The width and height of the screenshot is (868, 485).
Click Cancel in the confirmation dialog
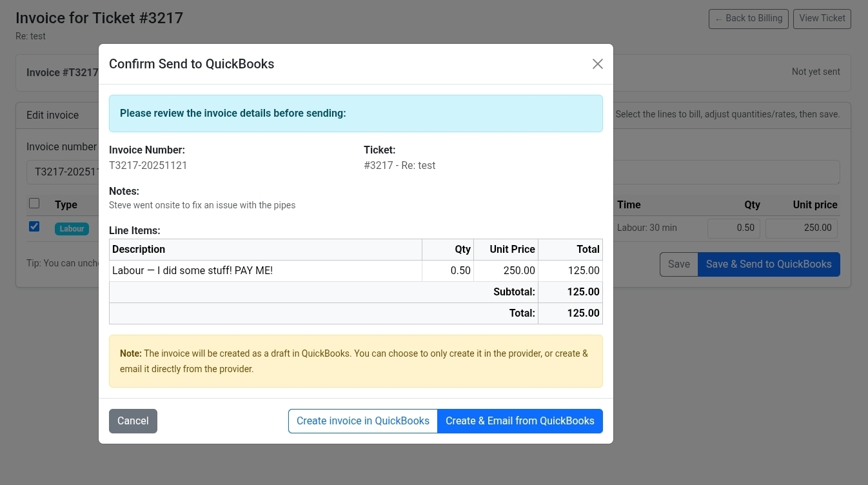pyautogui.click(x=133, y=421)
